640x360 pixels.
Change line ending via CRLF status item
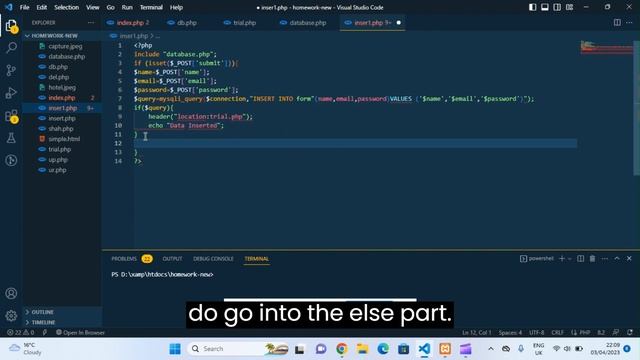click(557, 332)
